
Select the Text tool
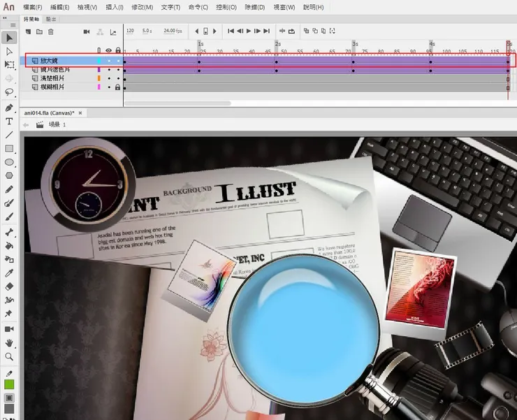9,122
